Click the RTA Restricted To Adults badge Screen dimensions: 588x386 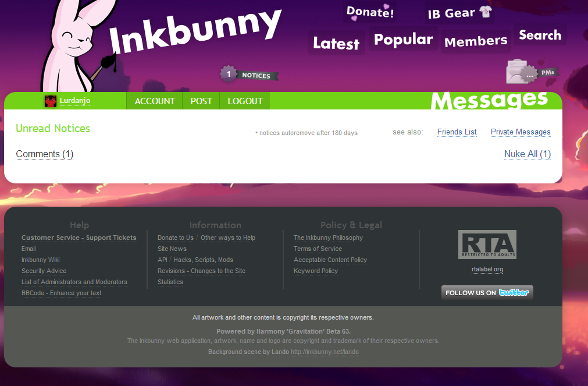pos(487,245)
